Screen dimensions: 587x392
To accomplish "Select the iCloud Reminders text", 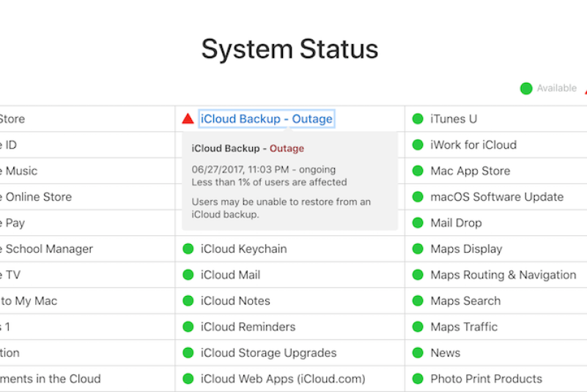I will click(248, 327).
